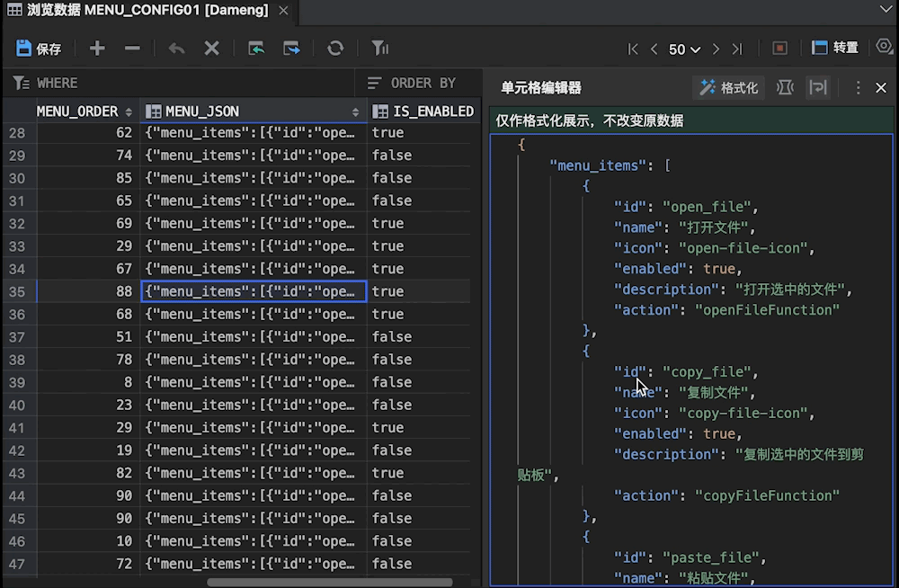
Task: Click the import data icon
Action: pyautogui.click(x=256, y=49)
